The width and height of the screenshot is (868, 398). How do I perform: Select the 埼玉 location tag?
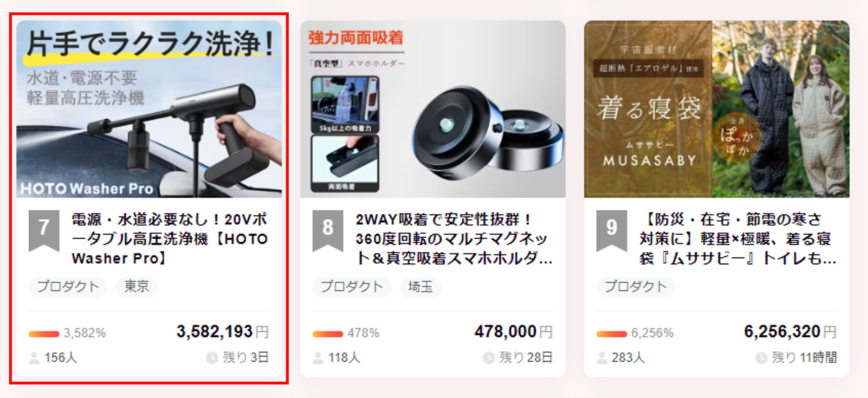click(x=420, y=287)
